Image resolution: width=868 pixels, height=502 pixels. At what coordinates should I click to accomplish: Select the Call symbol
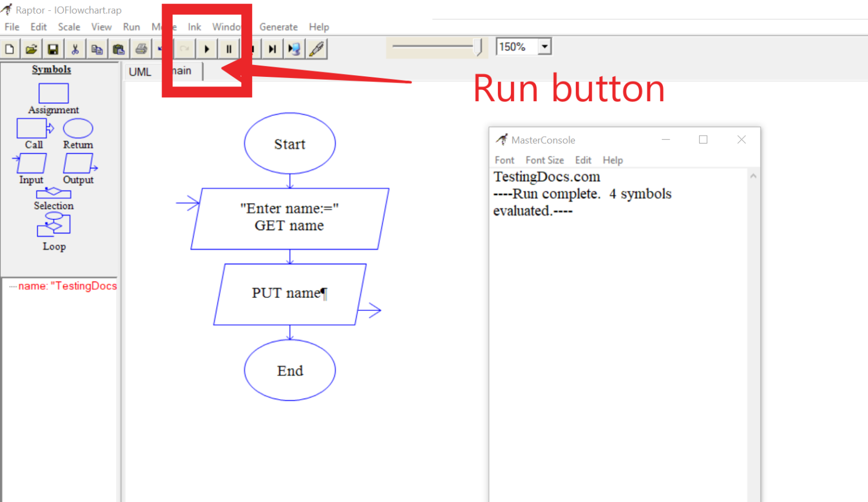point(33,128)
